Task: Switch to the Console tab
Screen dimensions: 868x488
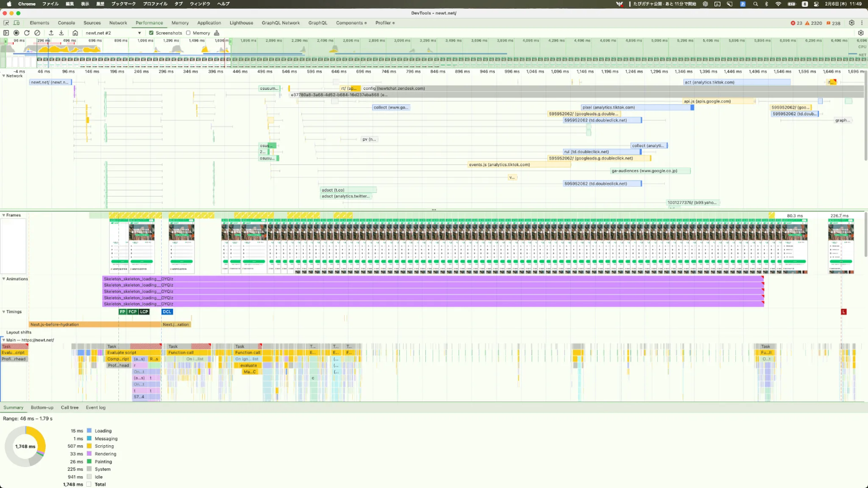Action: 66,23
